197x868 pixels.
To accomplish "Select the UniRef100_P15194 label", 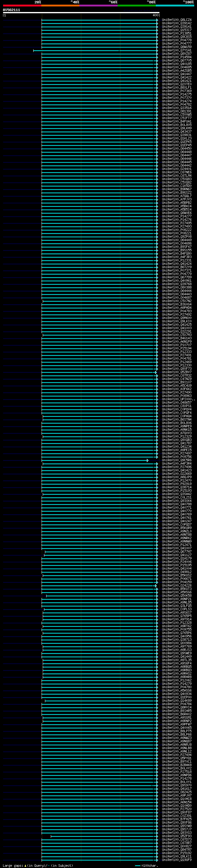I will click(176, 349).
